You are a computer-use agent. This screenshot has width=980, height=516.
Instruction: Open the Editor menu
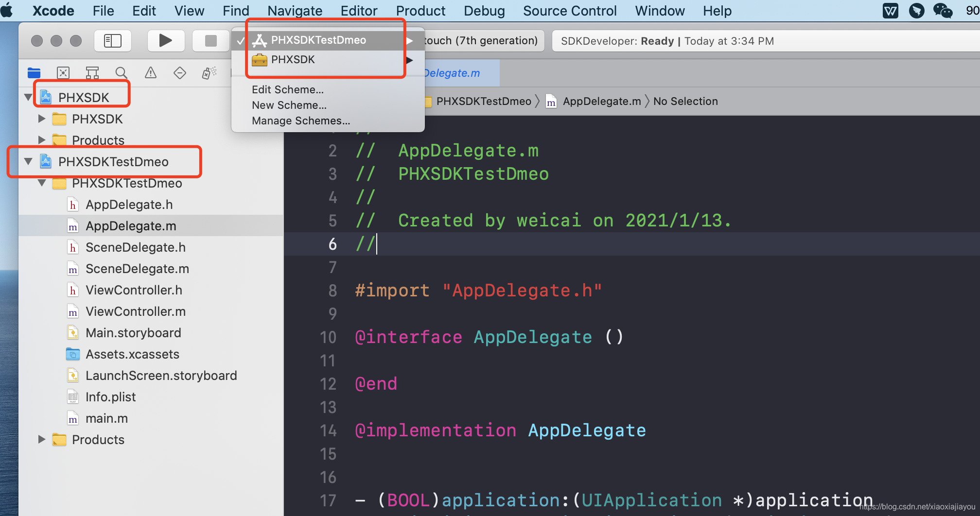[359, 11]
